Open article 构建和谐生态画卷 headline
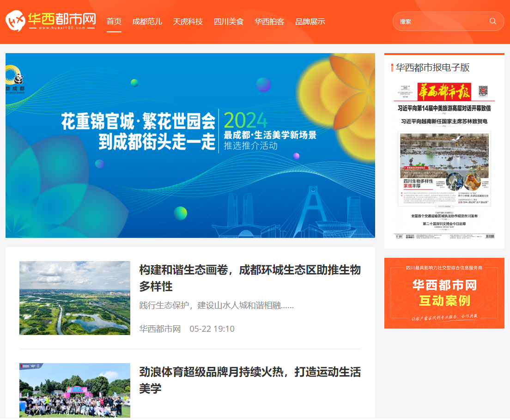 pos(250,278)
